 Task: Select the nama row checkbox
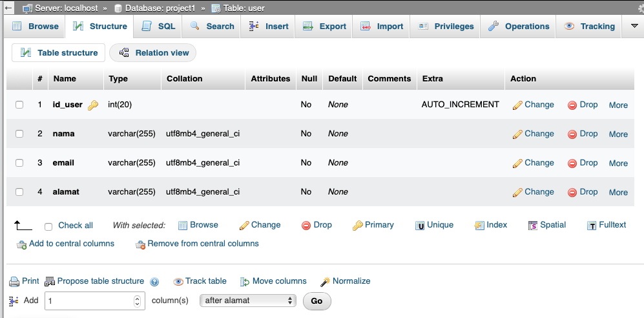click(x=19, y=134)
